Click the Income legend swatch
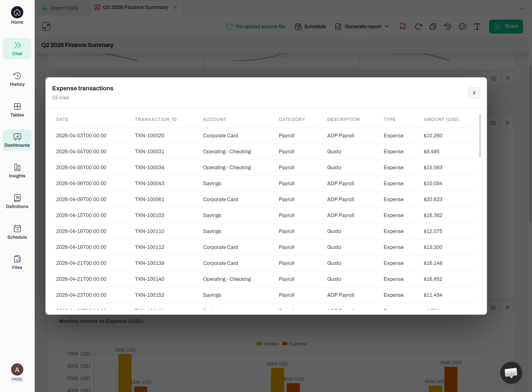The image size is (532, 392). (259, 344)
